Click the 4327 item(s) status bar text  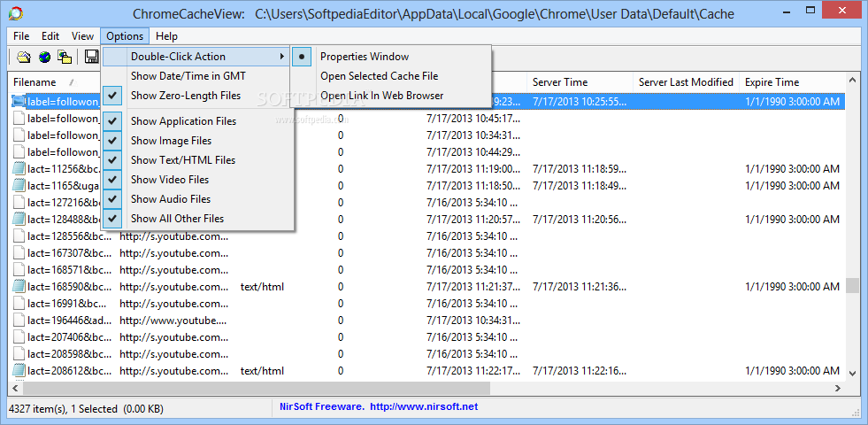click(x=87, y=409)
